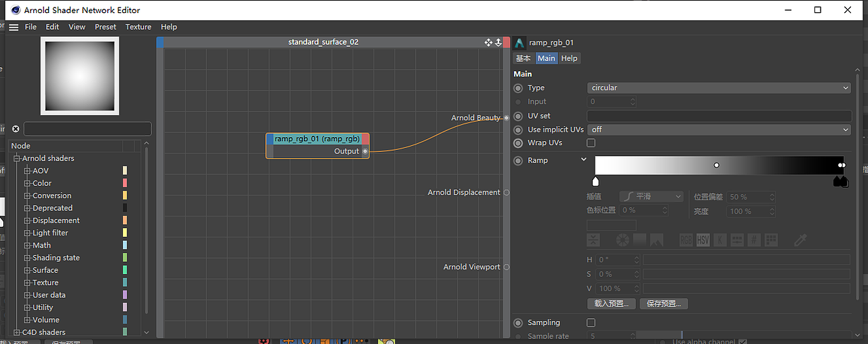Click the Arnold Beauty input port
This screenshot has width=868, height=344.
click(x=507, y=118)
